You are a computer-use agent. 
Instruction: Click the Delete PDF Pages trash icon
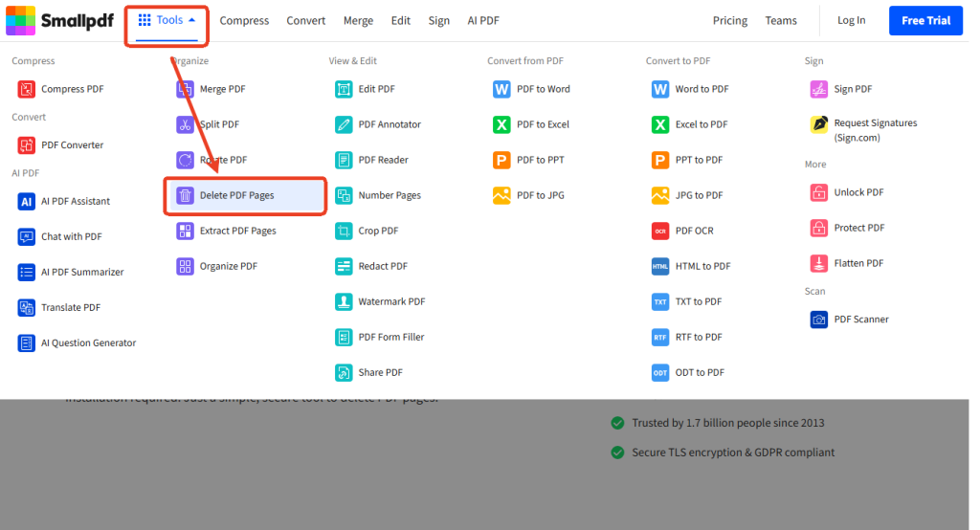[x=185, y=195]
